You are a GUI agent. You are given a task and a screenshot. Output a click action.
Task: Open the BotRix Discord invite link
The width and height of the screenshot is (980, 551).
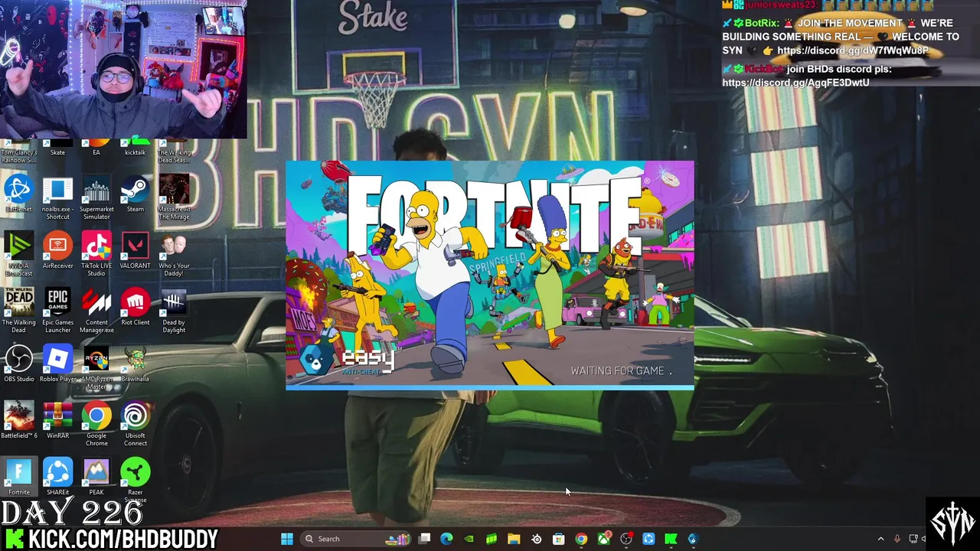coord(853,51)
